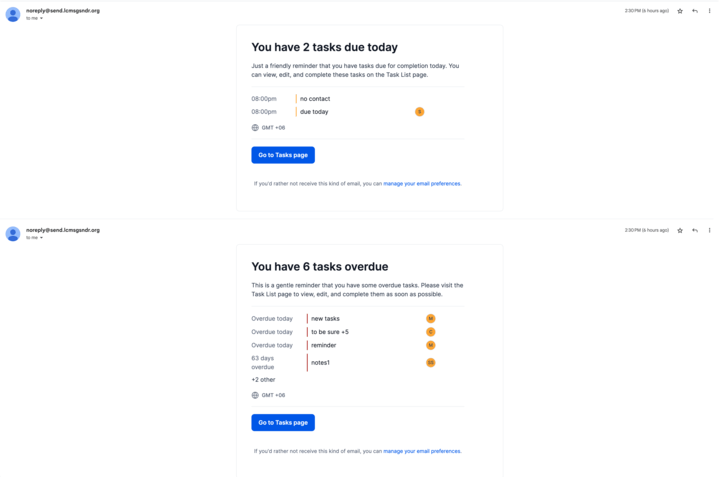Click the globe timezone icon in overdue email
Screen dimensions: 720x477
pos(255,395)
